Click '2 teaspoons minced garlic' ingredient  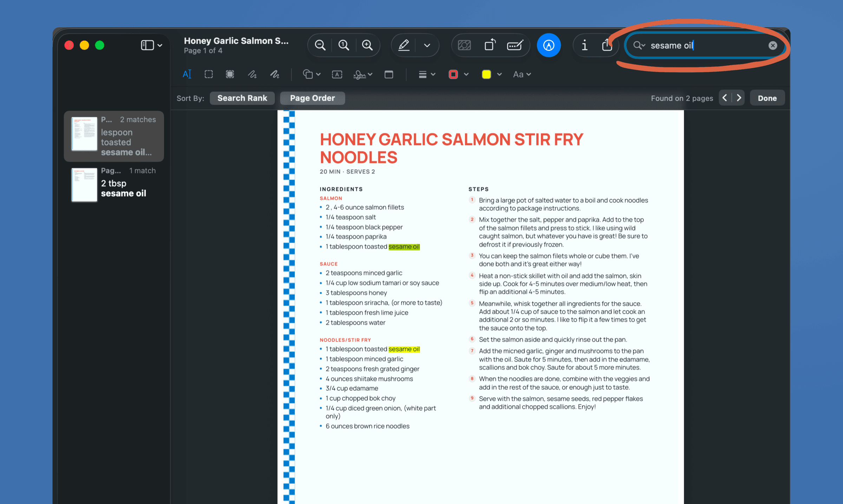364,273
